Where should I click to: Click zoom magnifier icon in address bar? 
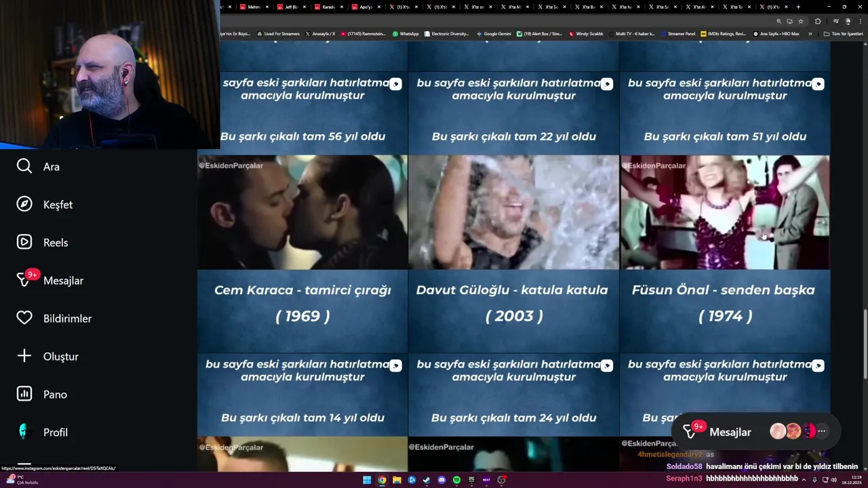(x=778, y=21)
